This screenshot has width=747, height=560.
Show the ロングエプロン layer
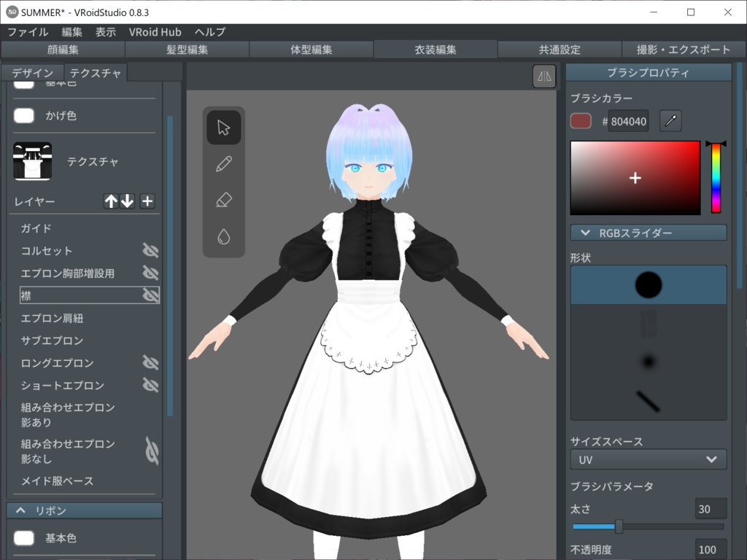point(152,362)
